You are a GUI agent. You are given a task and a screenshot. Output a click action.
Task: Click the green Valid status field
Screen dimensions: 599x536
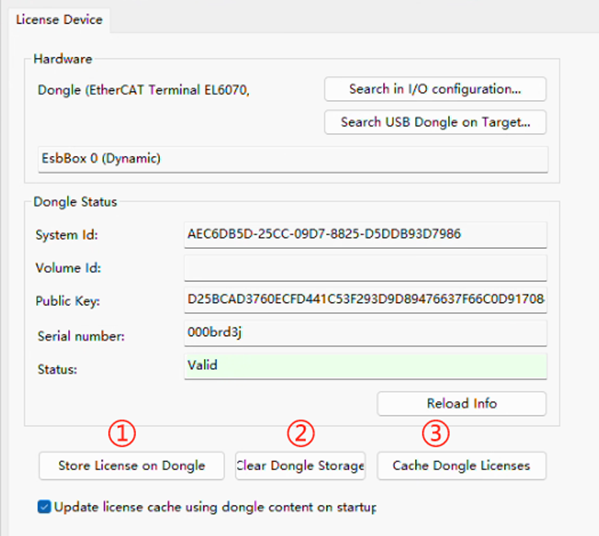[365, 366]
